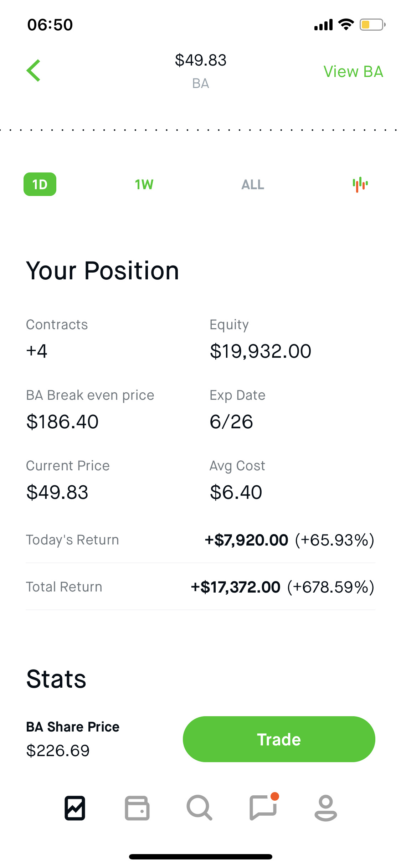Viewport: 401px width, 868px height.
Task: Tap the Wi-Fi status icon
Action: click(346, 24)
